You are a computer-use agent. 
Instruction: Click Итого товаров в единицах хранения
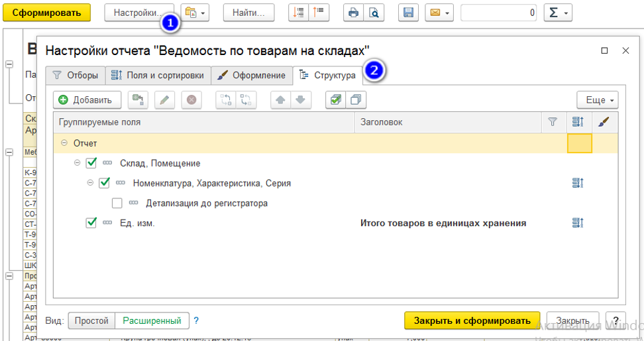tap(443, 223)
